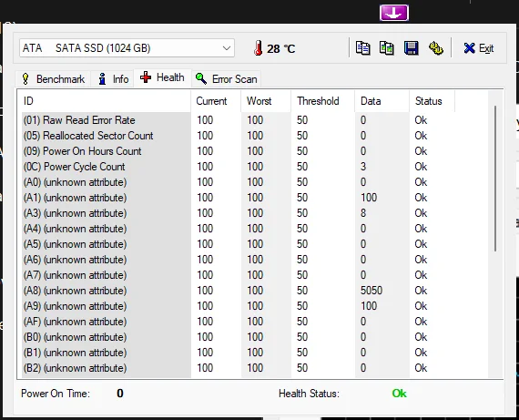Click the purple download arrow icon
The width and height of the screenshot is (519, 420).
pos(394,13)
